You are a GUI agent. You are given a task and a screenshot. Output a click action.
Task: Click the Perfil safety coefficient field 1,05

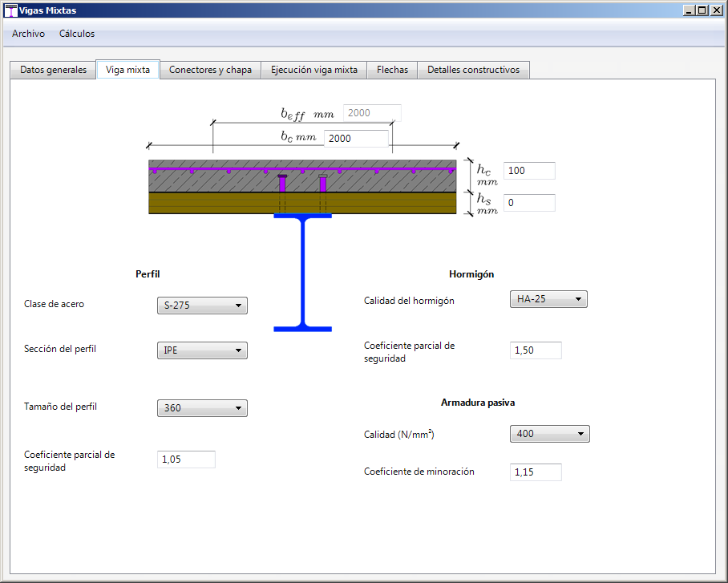186,460
